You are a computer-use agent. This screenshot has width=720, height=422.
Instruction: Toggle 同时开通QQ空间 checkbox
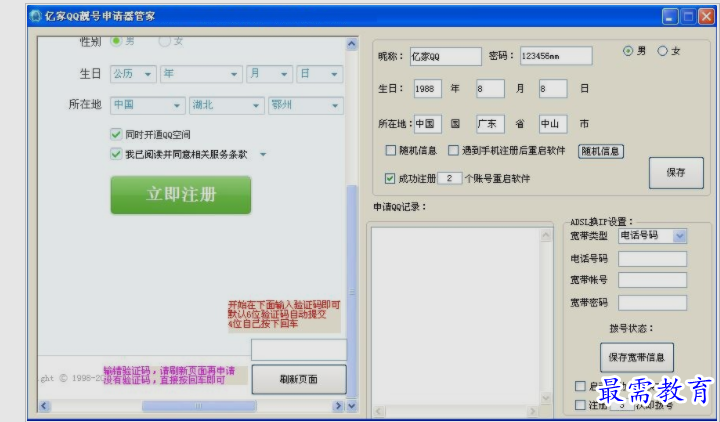click(116, 134)
